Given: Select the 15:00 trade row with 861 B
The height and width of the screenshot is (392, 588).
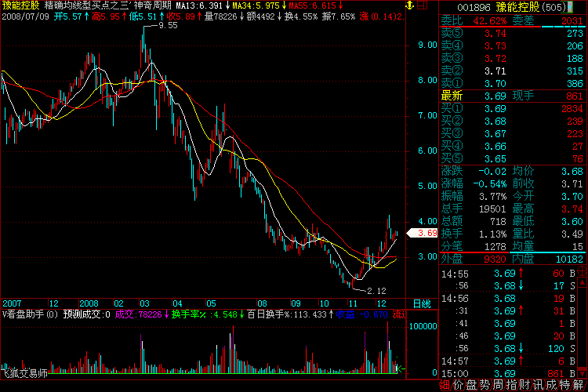Looking at the screenshot, I should point(509,374).
